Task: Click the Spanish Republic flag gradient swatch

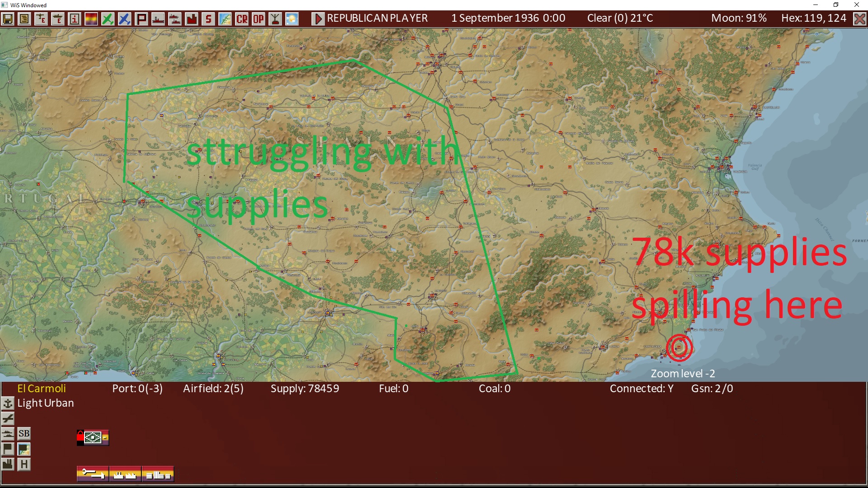Action: (x=91, y=19)
